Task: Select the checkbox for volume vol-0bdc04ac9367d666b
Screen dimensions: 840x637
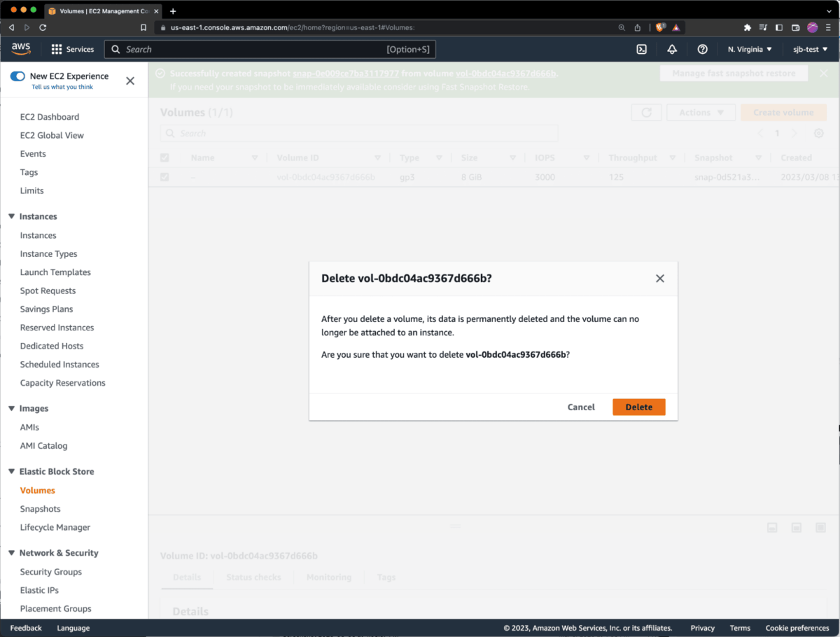Action: point(164,177)
